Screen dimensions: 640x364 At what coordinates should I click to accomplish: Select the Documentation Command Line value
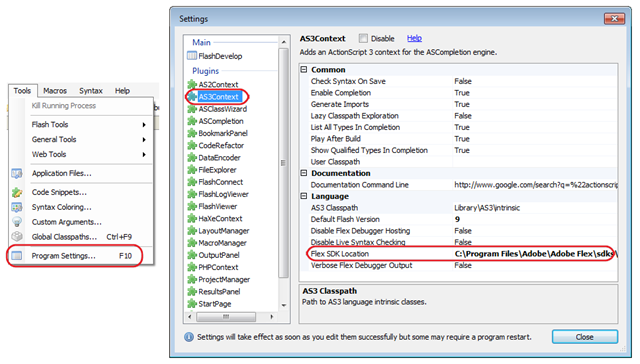point(535,185)
